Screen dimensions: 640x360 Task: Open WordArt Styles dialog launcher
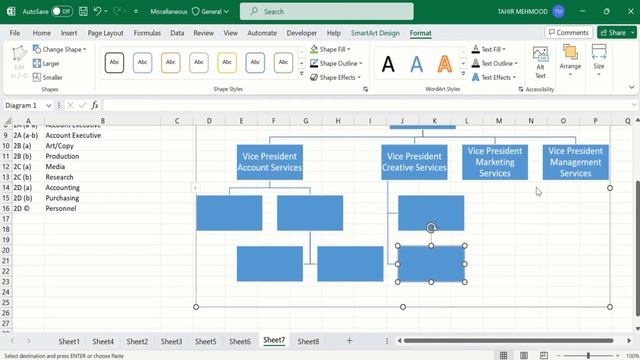[520, 89]
